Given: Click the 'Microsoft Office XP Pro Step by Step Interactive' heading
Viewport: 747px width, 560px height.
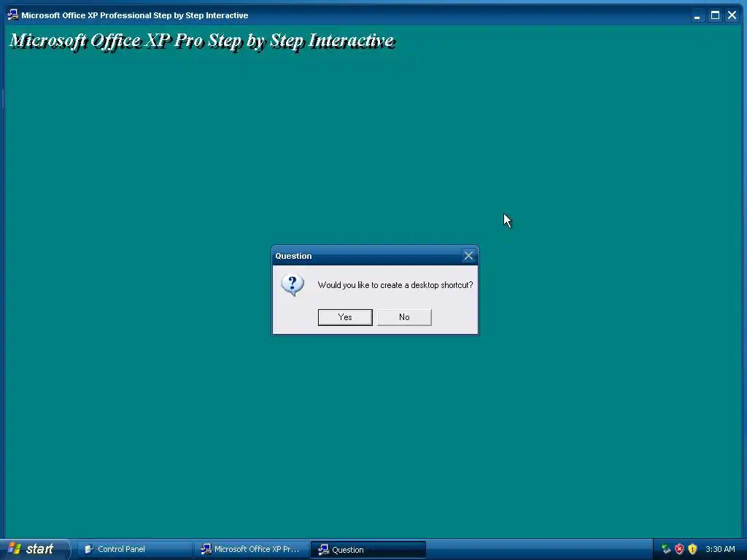Looking at the screenshot, I should 202,41.
